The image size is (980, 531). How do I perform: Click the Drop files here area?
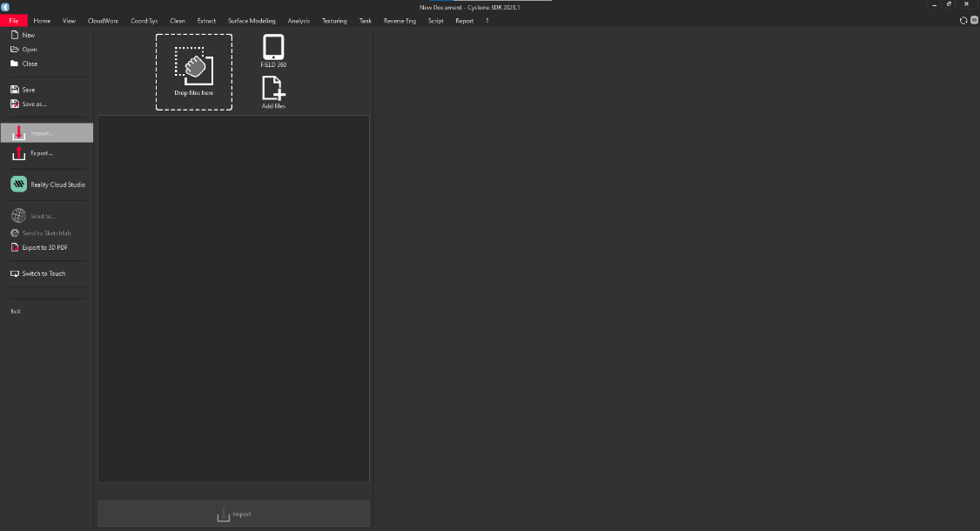(x=194, y=72)
